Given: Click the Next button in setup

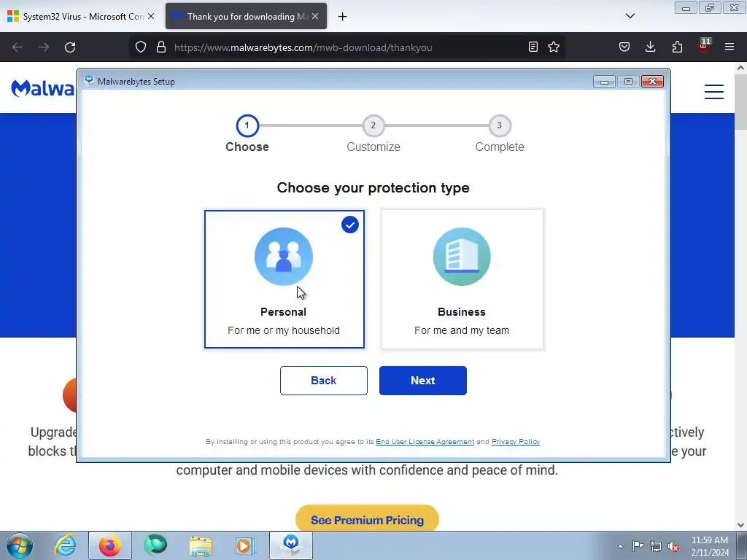Looking at the screenshot, I should click(423, 381).
